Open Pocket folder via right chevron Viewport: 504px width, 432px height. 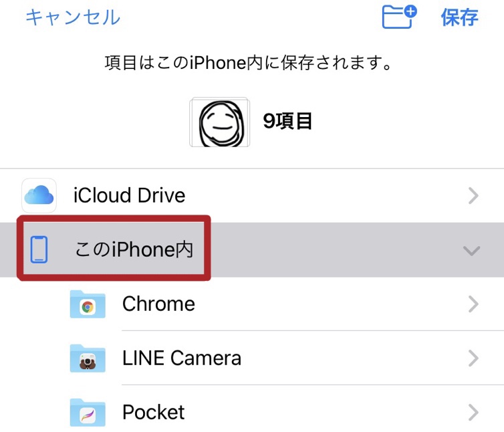click(x=473, y=413)
